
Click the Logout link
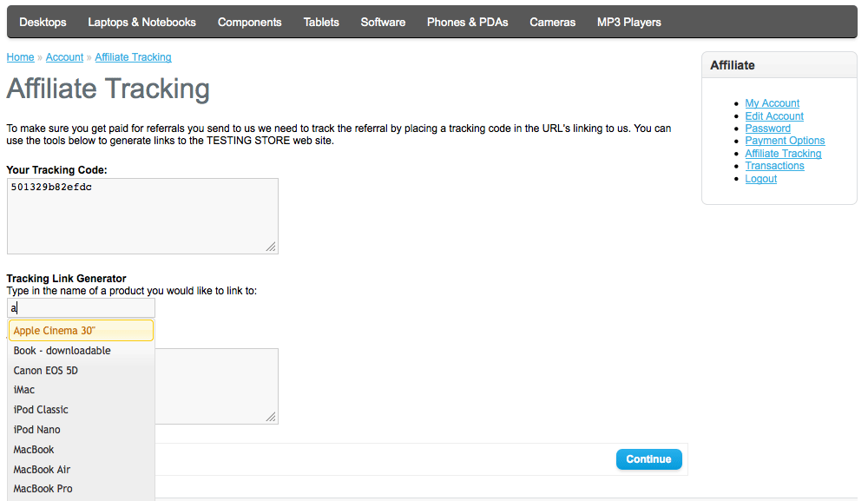pos(760,179)
